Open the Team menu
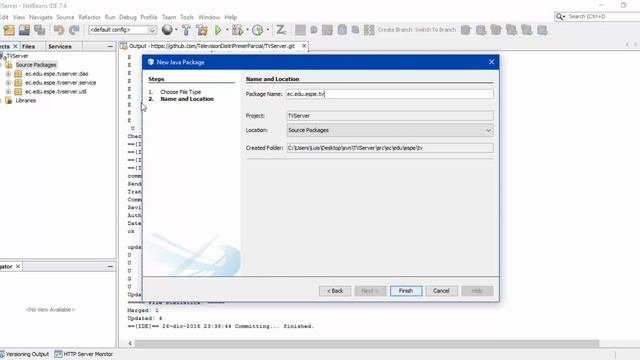The height and width of the screenshot is (360, 640). (x=169, y=17)
